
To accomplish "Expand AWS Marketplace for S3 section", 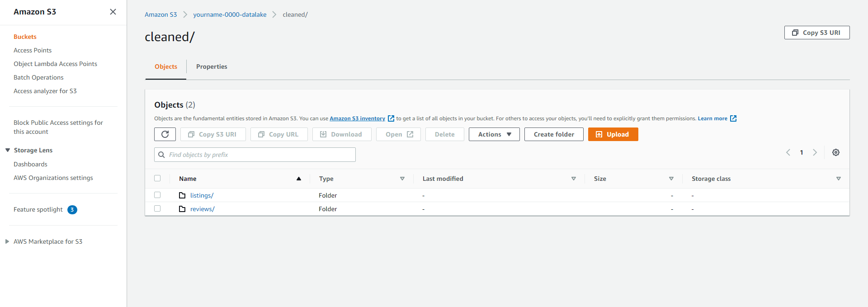I will coord(7,241).
